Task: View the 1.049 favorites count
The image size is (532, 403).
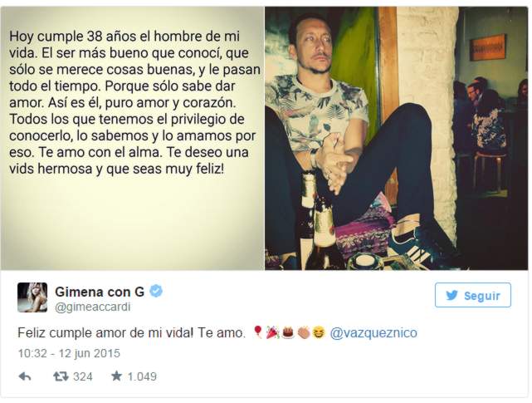Action: 142,376
